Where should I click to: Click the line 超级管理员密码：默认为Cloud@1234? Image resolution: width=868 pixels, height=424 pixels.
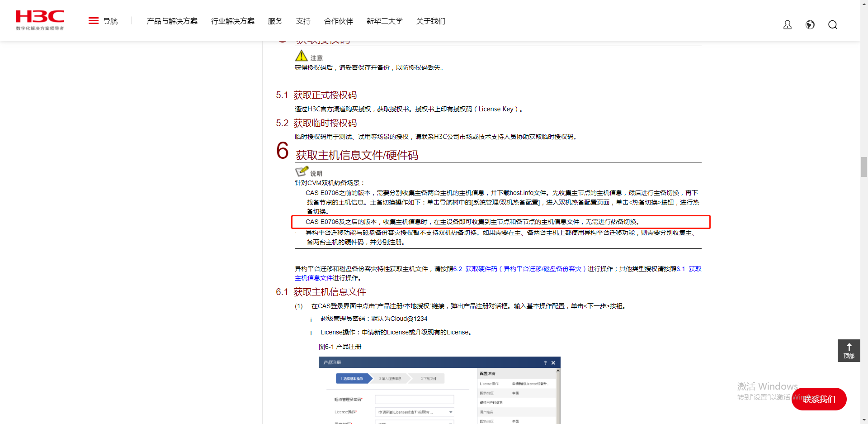374,319
